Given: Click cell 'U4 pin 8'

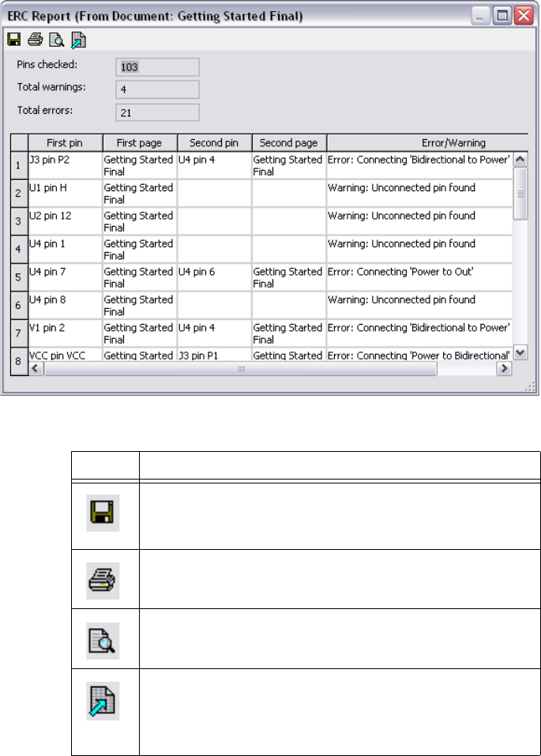Looking at the screenshot, I should 66,305.
